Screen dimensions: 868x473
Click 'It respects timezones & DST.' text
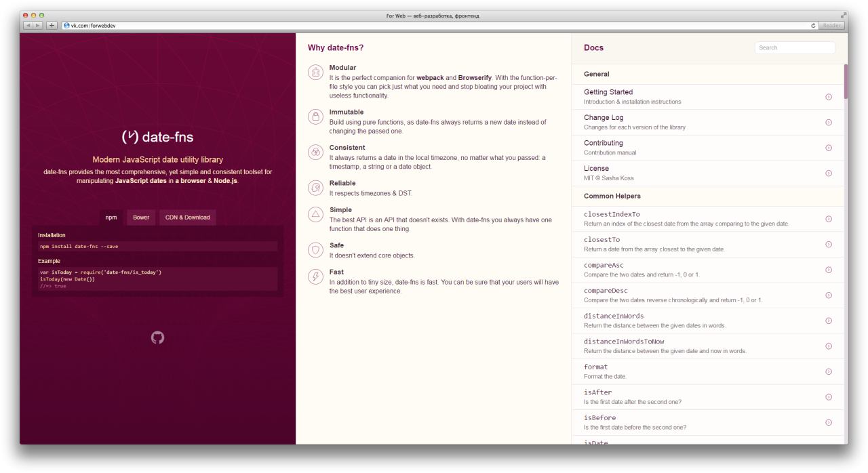point(370,193)
